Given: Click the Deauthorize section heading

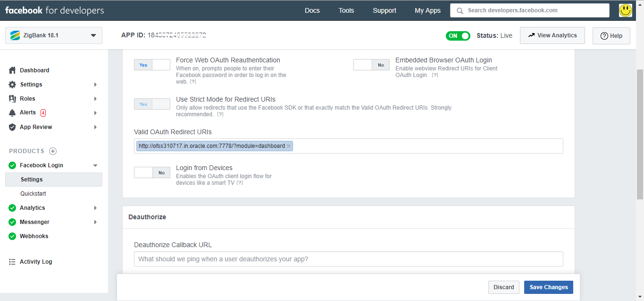Looking at the screenshot, I should pos(147,217).
